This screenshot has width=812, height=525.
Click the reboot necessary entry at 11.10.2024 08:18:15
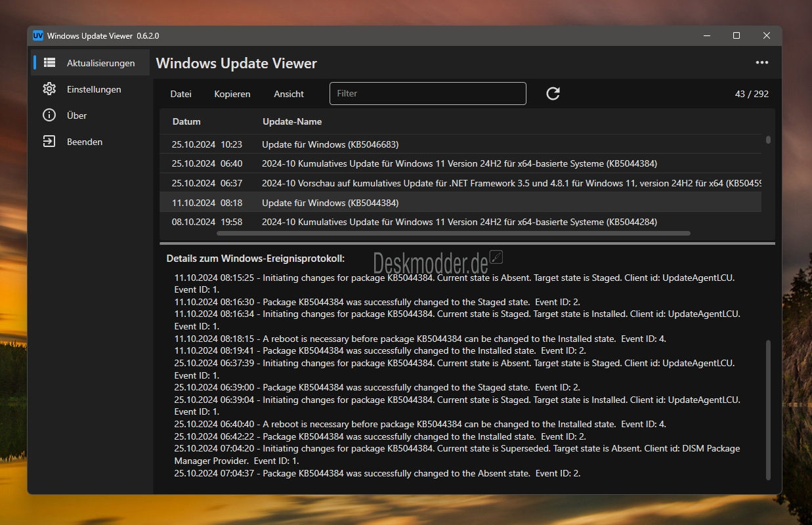tap(420, 339)
